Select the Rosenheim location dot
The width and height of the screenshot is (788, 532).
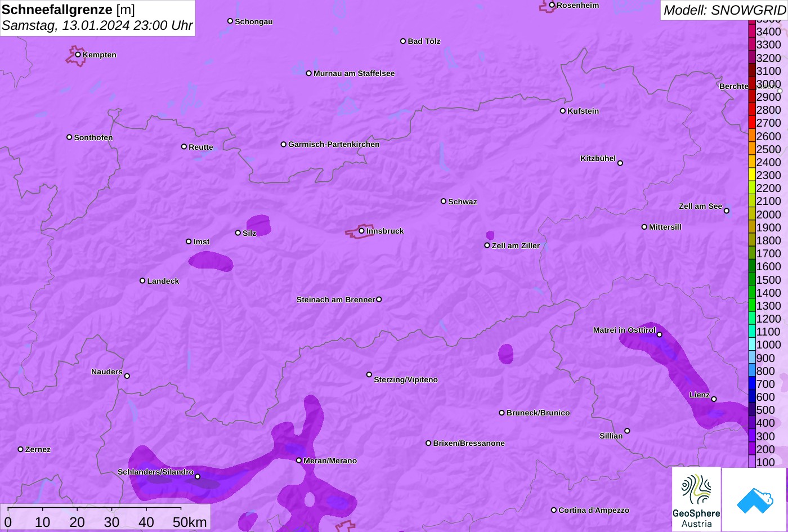pos(552,5)
